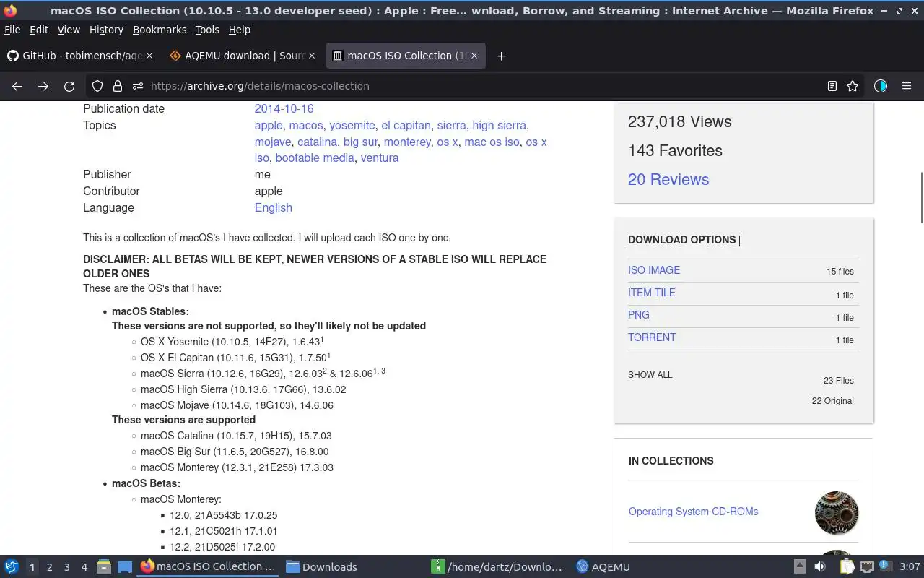Open a new tab with plus button
924x578 pixels.
coord(501,56)
